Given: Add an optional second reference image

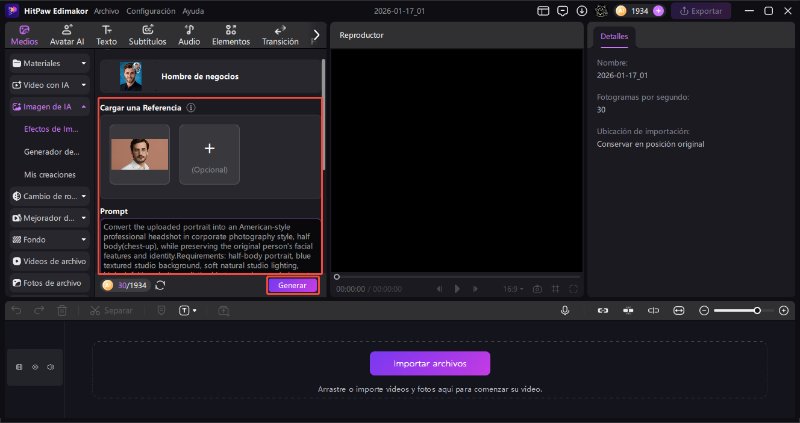Looking at the screenshot, I should (x=209, y=154).
